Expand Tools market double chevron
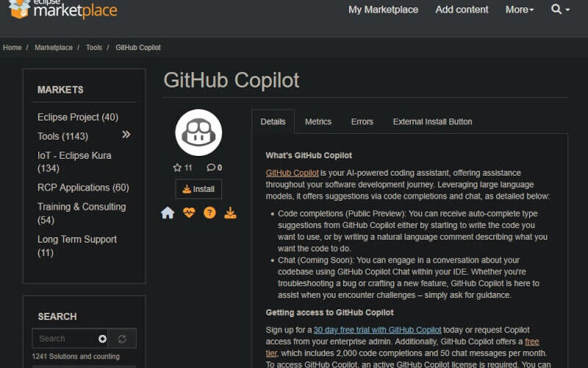The width and height of the screenshot is (588, 368). click(x=126, y=135)
